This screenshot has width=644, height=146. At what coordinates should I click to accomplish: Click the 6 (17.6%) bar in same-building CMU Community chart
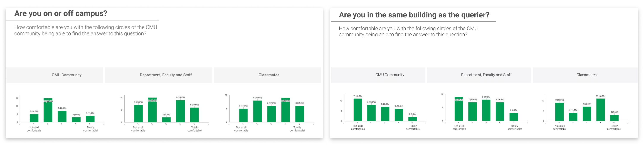399,115
